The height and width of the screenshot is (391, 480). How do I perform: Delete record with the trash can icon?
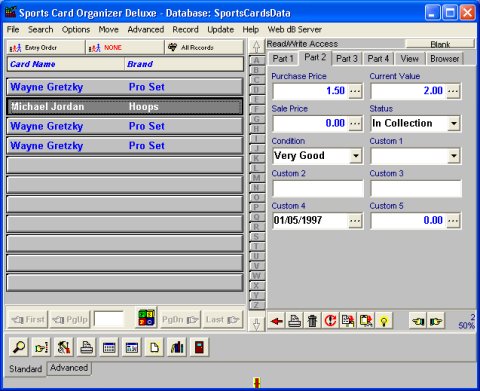tap(312, 321)
